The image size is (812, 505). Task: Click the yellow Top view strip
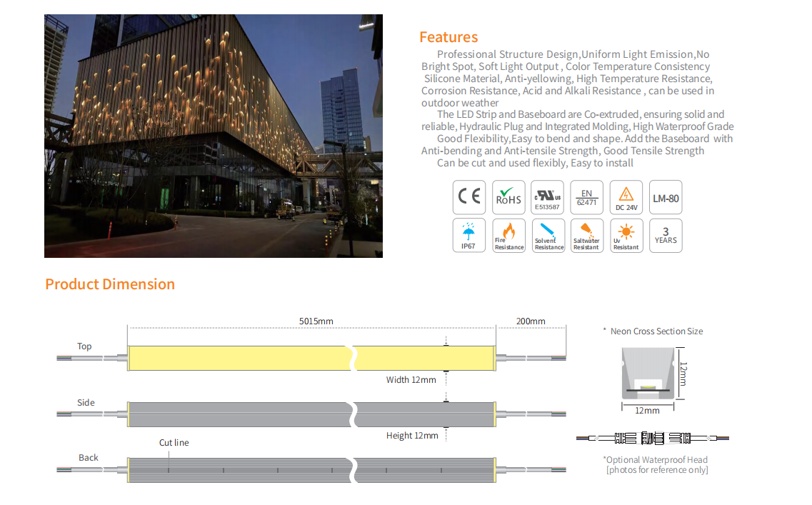click(236, 358)
